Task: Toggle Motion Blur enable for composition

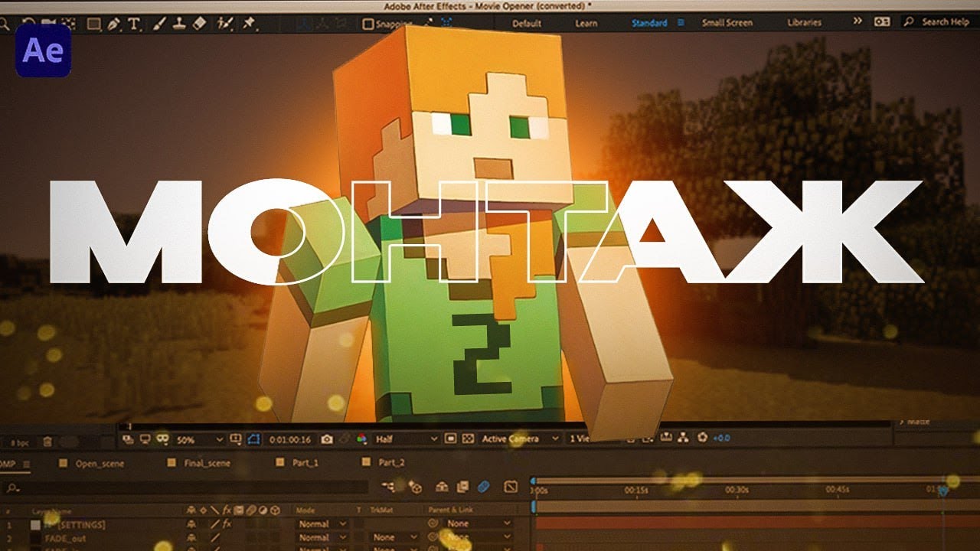Action: (484, 487)
